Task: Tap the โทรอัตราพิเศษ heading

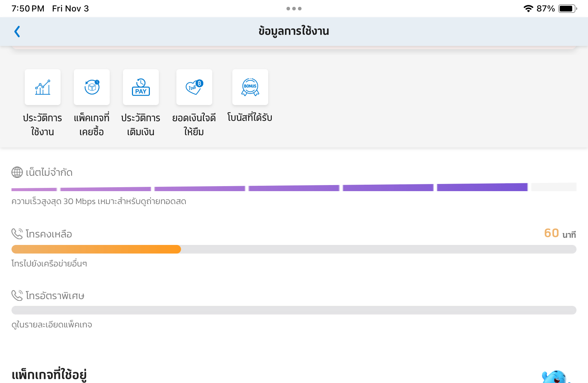Action: 55,296
